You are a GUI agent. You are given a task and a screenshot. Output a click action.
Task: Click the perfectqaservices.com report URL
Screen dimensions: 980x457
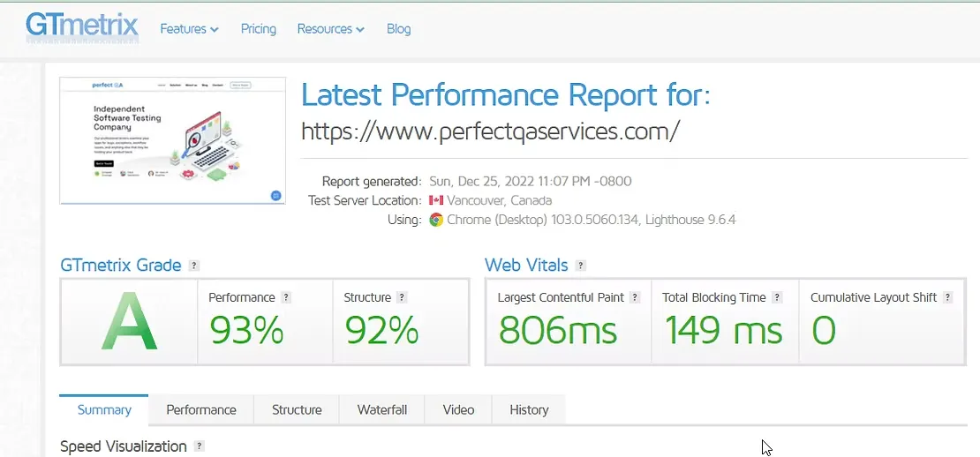(x=491, y=131)
